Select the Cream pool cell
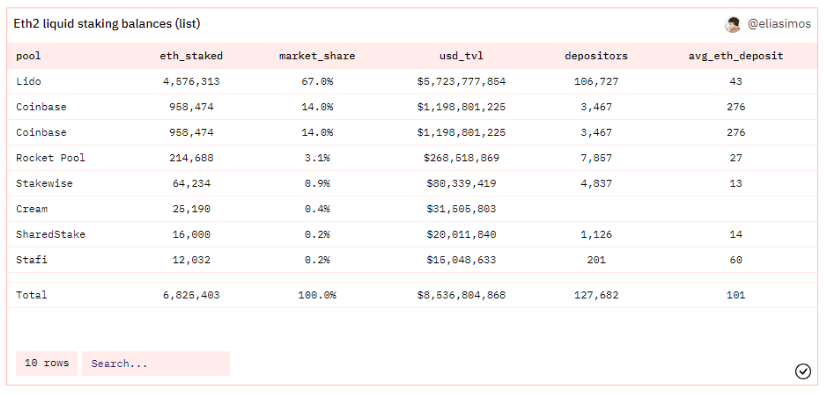 coord(32,209)
